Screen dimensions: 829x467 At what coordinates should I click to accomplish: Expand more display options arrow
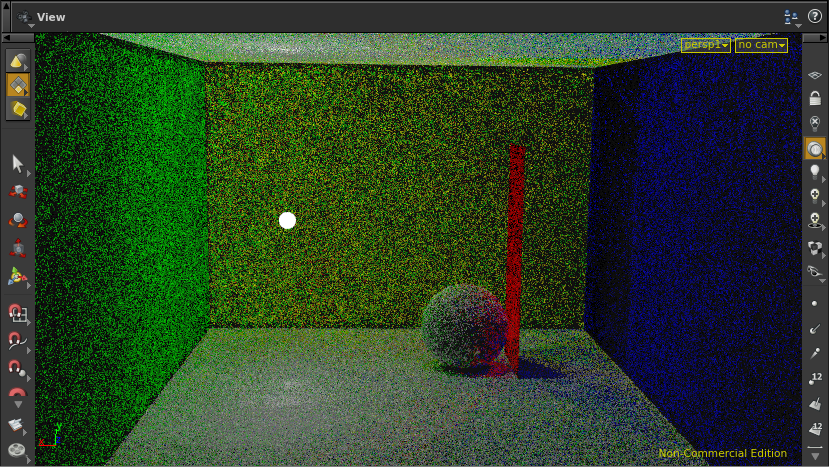(x=815, y=455)
